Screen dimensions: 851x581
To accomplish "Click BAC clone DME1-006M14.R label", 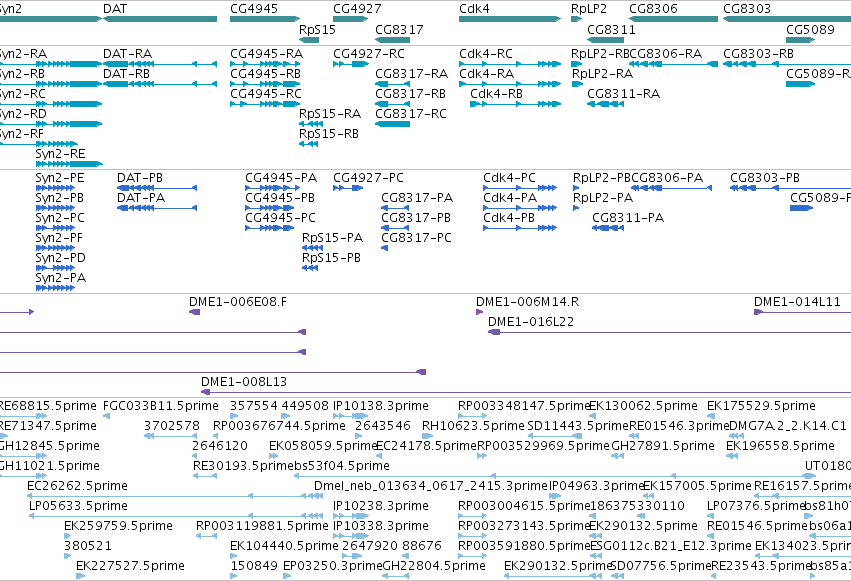I will (x=528, y=302).
